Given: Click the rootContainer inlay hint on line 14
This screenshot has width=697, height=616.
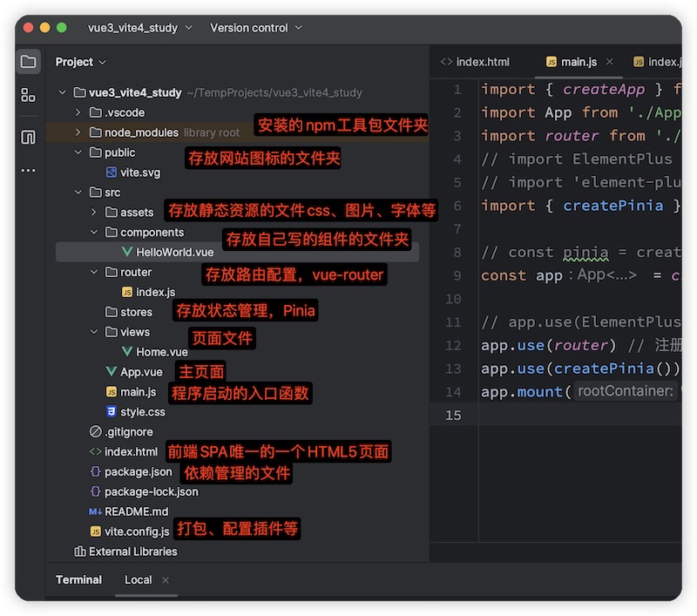Looking at the screenshot, I should (625, 391).
